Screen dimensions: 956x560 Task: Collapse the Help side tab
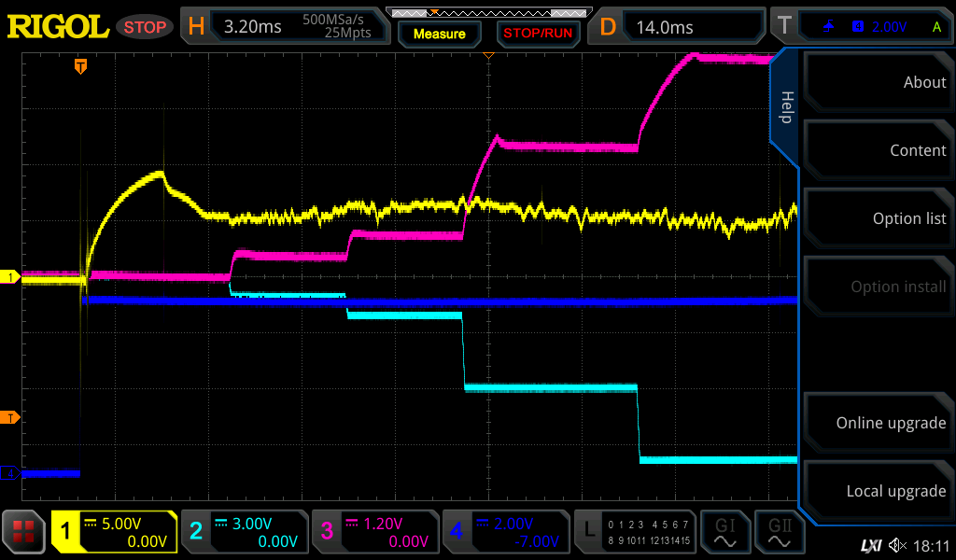tap(785, 107)
